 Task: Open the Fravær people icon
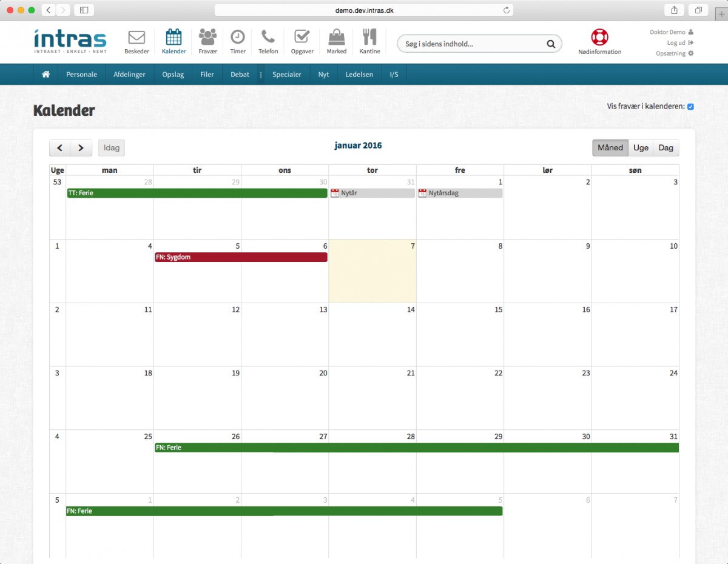click(207, 38)
